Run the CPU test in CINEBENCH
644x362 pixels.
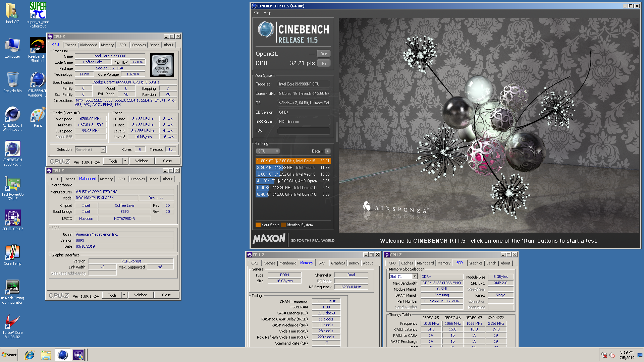tap(324, 63)
